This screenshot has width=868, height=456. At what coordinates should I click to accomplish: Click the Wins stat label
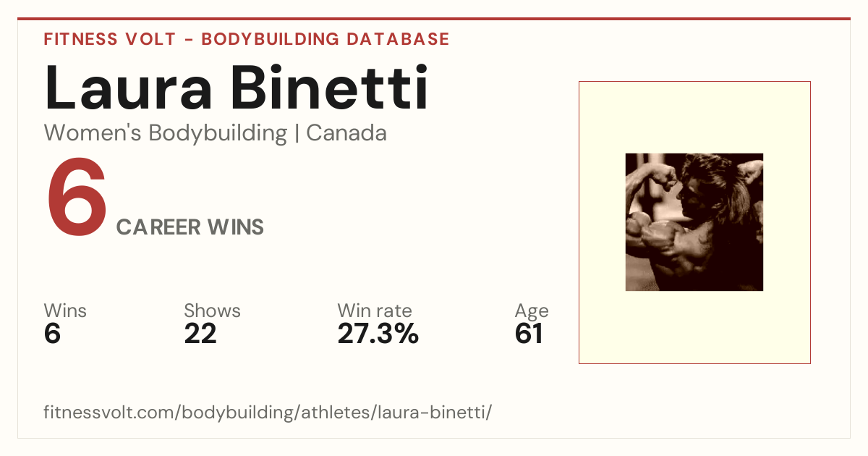[x=65, y=311]
